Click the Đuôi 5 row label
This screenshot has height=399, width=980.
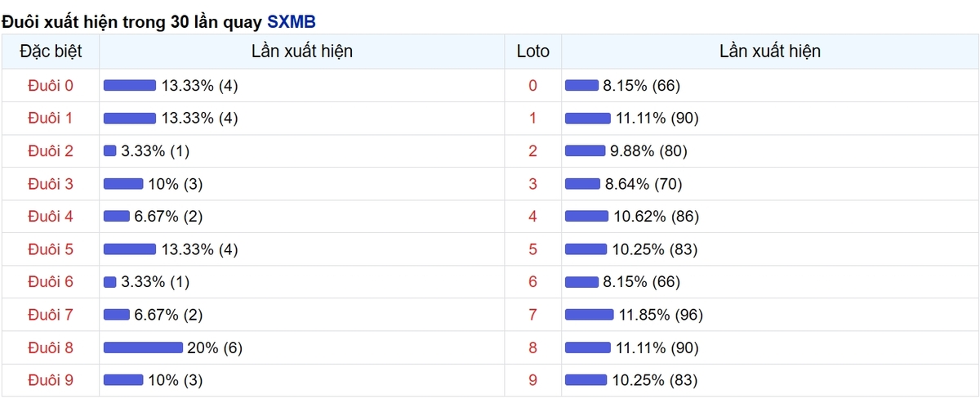pos(51,249)
